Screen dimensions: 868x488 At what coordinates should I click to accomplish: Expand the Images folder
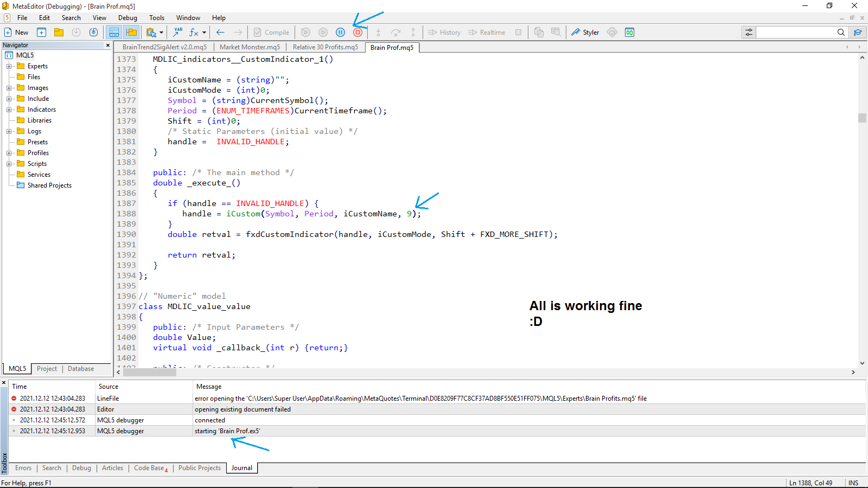click(9, 88)
